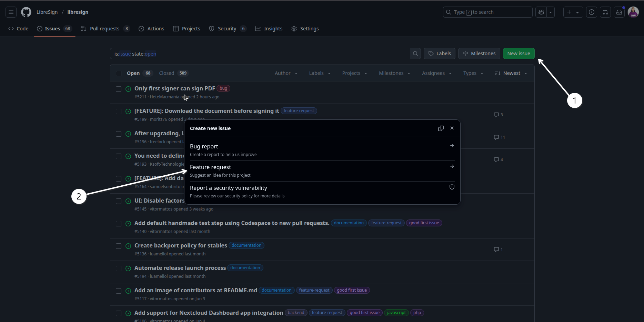The height and width of the screenshot is (322, 644).
Task: Open the libresign repository link
Action: (78, 12)
